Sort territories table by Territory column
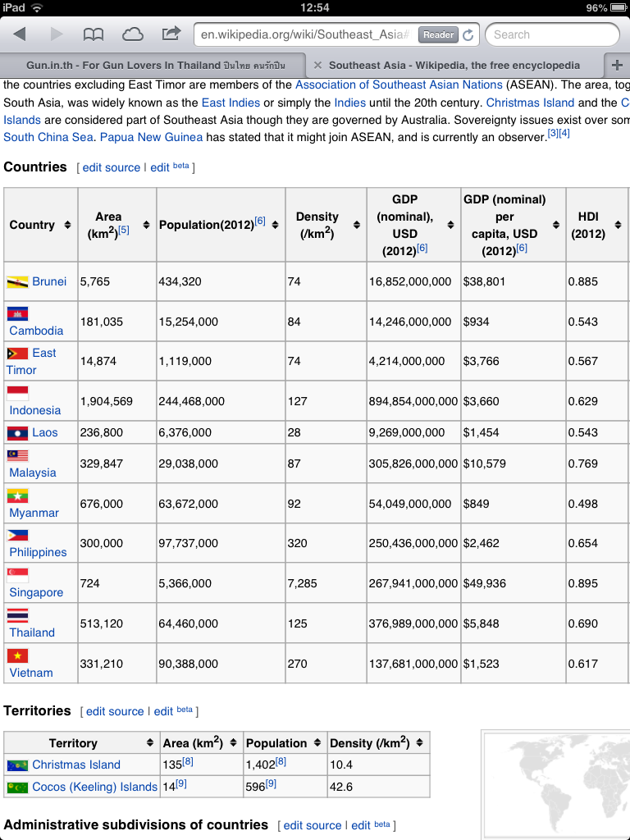The height and width of the screenshot is (840, 630). [150, 742]
